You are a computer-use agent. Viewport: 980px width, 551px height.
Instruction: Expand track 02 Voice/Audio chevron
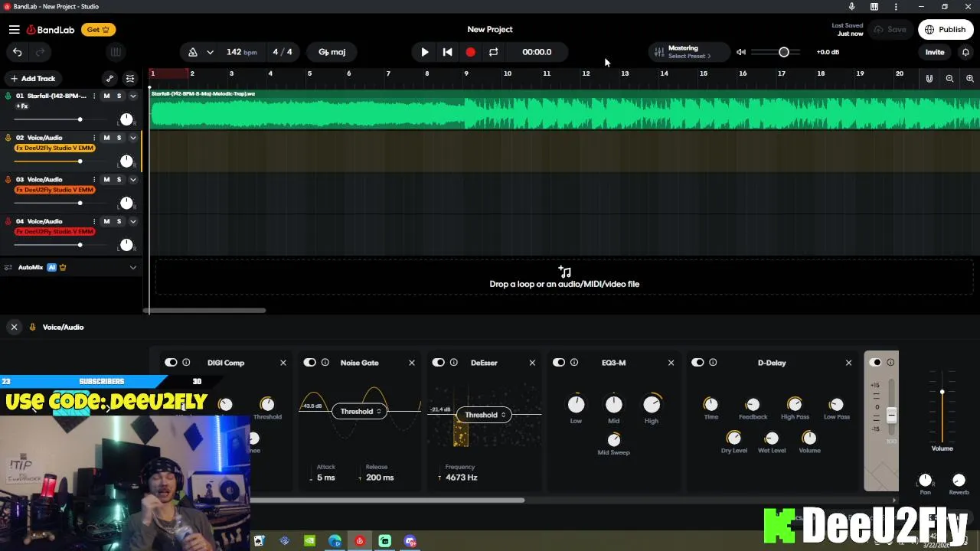(x=133, y=138)
